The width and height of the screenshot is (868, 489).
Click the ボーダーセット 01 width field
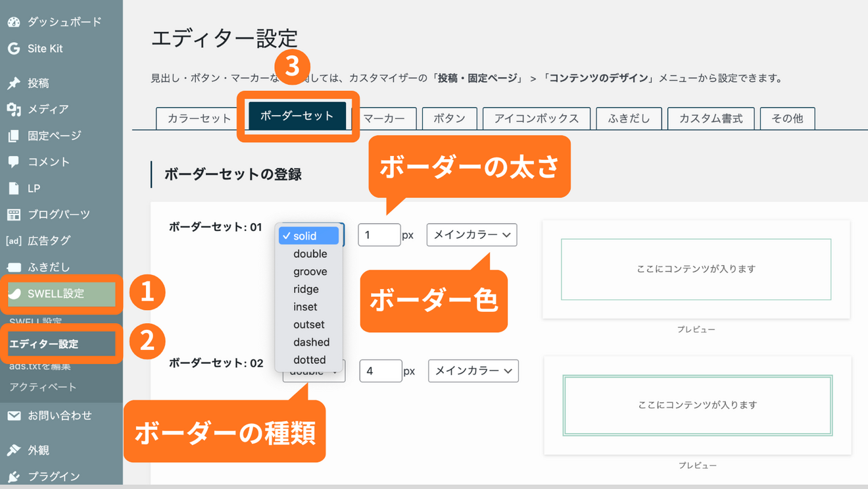(379, 235)
